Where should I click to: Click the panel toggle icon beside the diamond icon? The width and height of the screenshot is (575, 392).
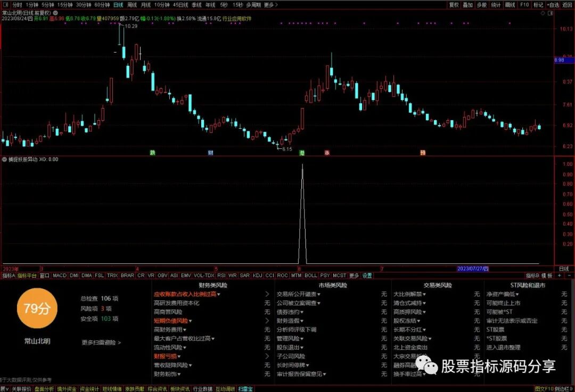[x=550, y=13]
